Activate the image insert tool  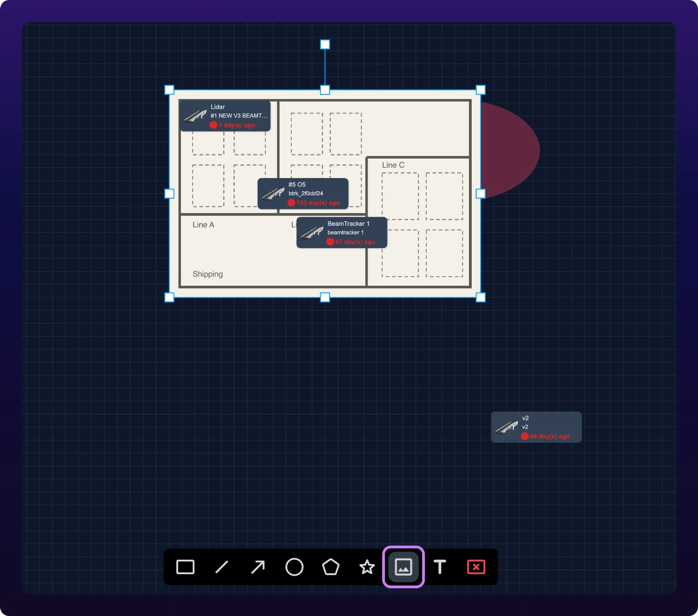click(x=404, y=567)
